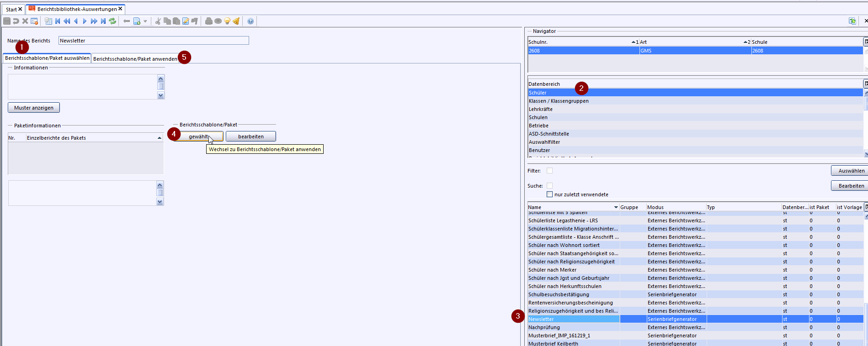
Task: Click the 'Muster anzeigen' button
Action: tap(34, 108)
